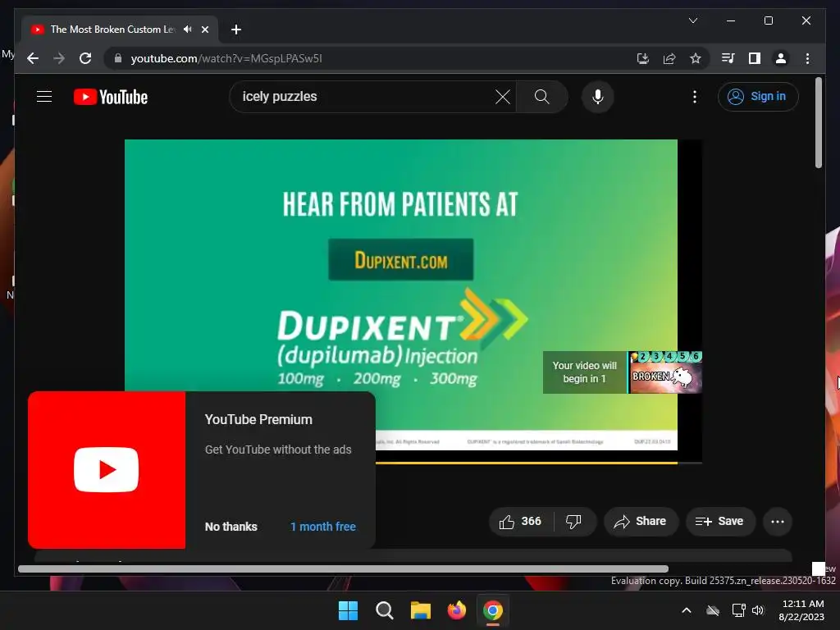The height and width of the screenshot is (630, 840).
Task: Start voice search with microphone
Action: (x=598, y=97)
